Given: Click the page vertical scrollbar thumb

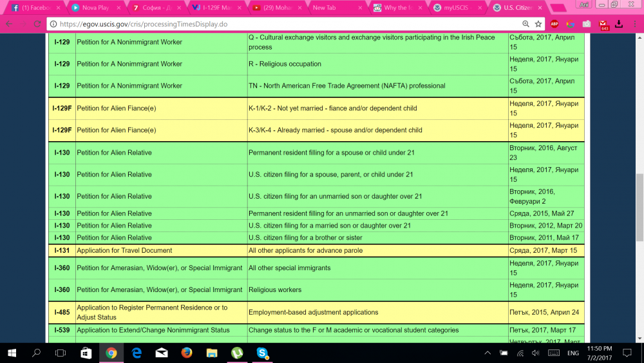Looking at the screenshot, I should click(639, 208).
